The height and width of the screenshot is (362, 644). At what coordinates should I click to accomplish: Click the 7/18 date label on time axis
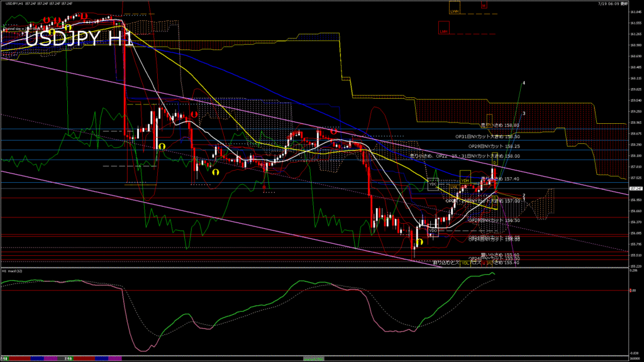click(4, 359)
